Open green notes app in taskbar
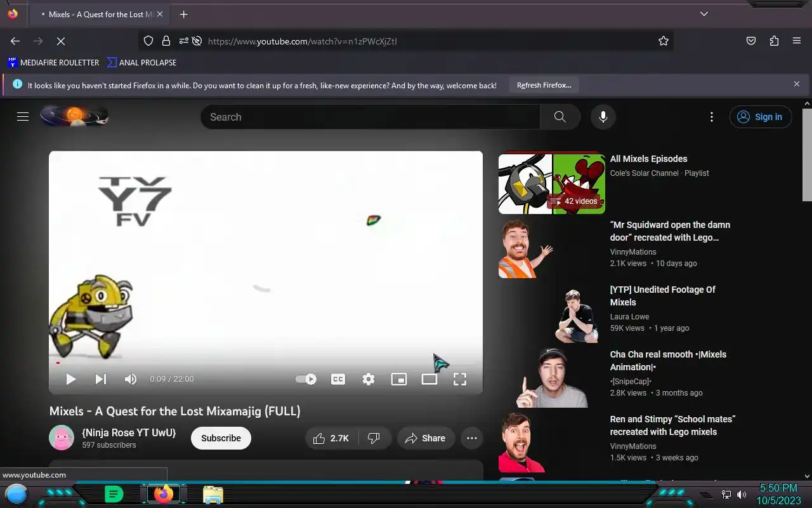The image size is (812, 508). (x=114, y=493)
